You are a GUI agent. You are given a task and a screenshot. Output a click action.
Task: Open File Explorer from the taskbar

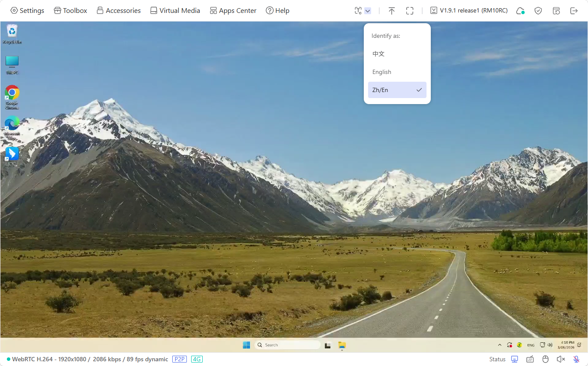click(342, 345)
